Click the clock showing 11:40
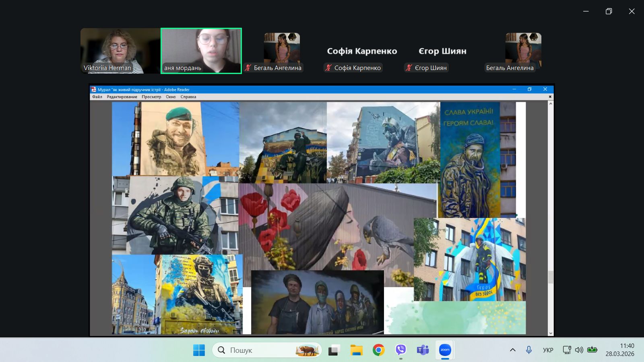644x362 pixels. [620, 350]
